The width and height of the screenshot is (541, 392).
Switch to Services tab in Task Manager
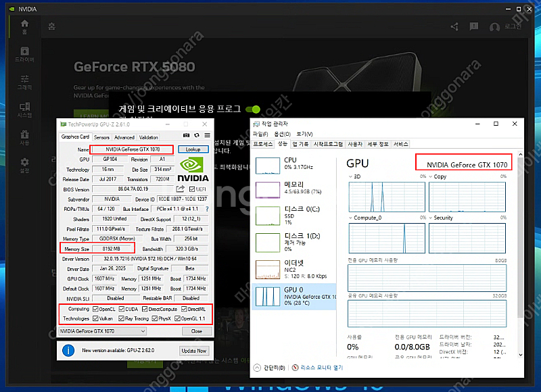click(x=400, y=144)
